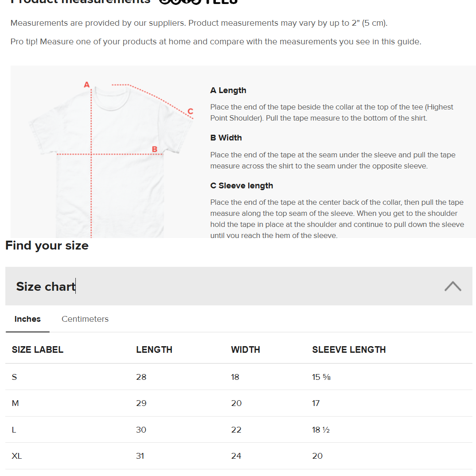Click the SIZE LABEL column header
This screenshot has width=476, height=476.
coord(38,350)
